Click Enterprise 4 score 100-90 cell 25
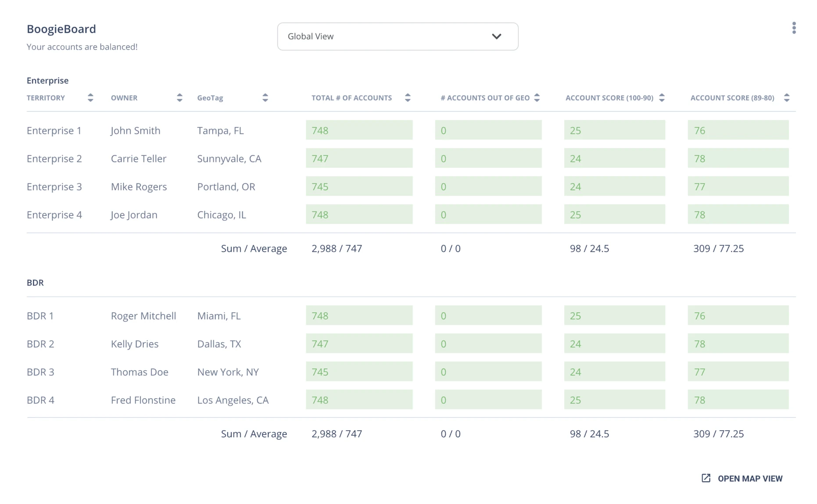 click(614, 214)
